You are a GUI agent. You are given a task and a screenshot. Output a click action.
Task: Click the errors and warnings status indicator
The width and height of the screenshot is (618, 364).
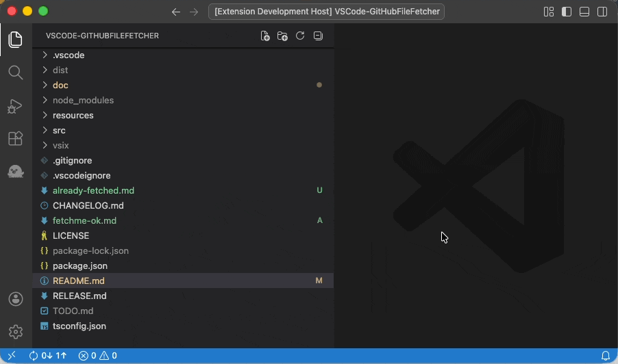[x=97, y=356]
